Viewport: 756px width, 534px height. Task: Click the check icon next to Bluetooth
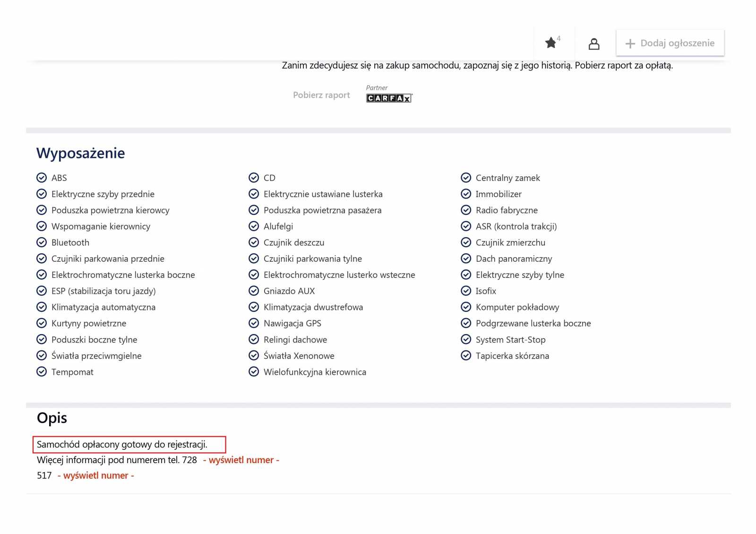[x=42, y=242]
